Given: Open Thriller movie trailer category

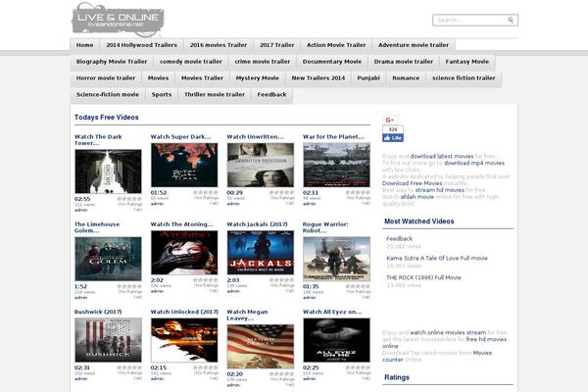Looking at the screenshot, I should click(x=215, y=94).
